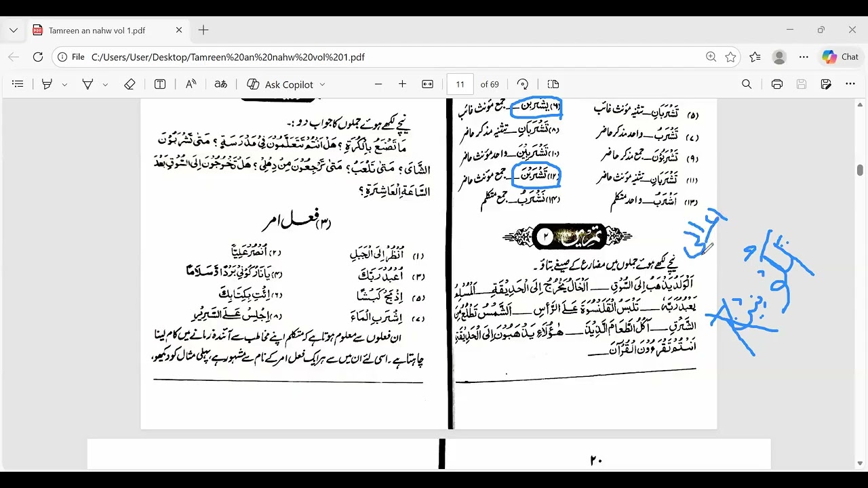Expand the Draw pen options
868x488 pixels.
[105, 84]
